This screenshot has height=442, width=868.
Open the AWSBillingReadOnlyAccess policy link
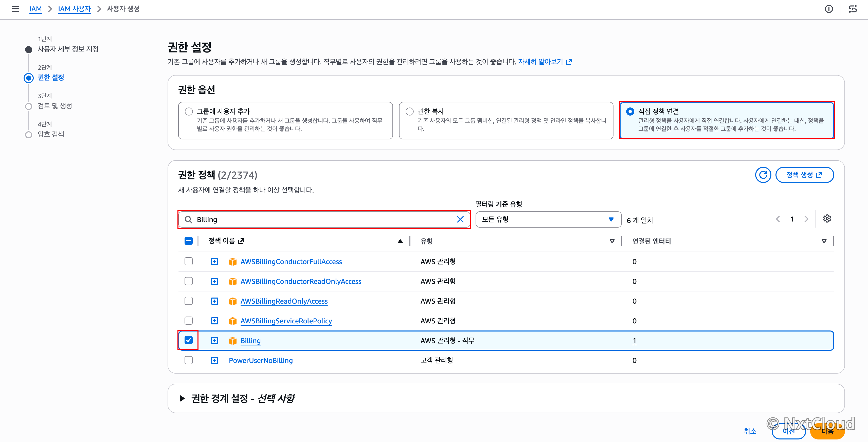click(284, 301)
